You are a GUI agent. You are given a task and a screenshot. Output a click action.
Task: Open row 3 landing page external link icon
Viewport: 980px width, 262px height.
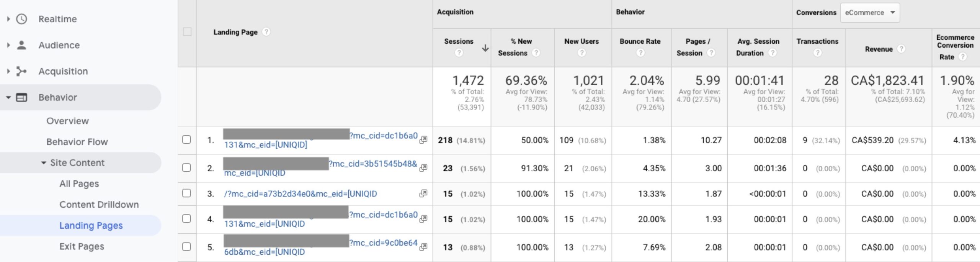click(x=423, y=193)
